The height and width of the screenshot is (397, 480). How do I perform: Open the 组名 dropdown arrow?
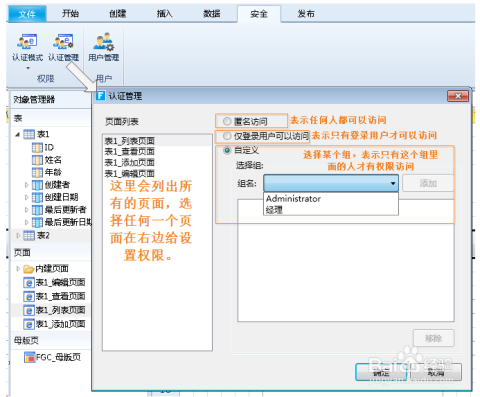click(393, 183)
